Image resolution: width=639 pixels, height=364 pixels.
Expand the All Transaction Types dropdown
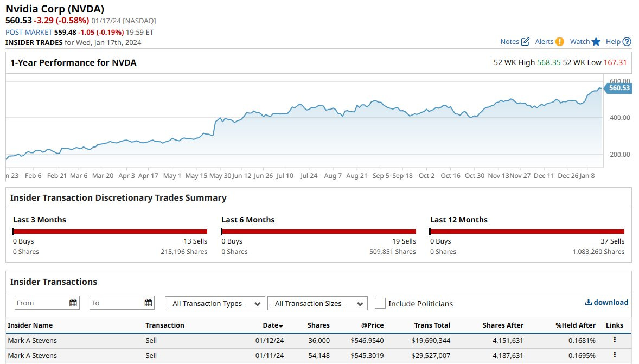click(215, 303)
